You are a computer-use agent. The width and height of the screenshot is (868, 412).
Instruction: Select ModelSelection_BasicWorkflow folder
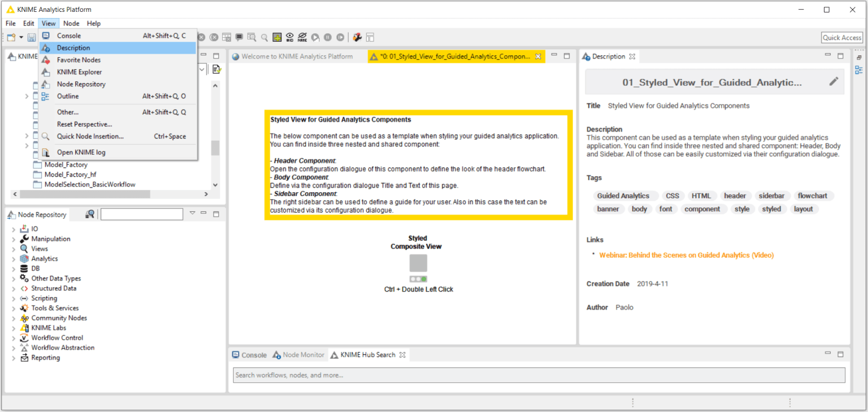(90, 184)
